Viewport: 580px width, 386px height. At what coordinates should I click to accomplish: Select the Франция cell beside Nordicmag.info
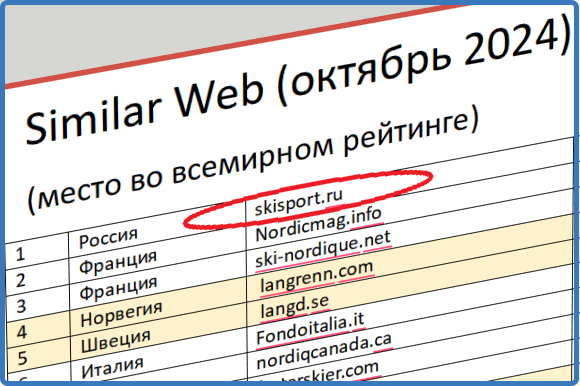pyautogui.click(x=118, y=262)
